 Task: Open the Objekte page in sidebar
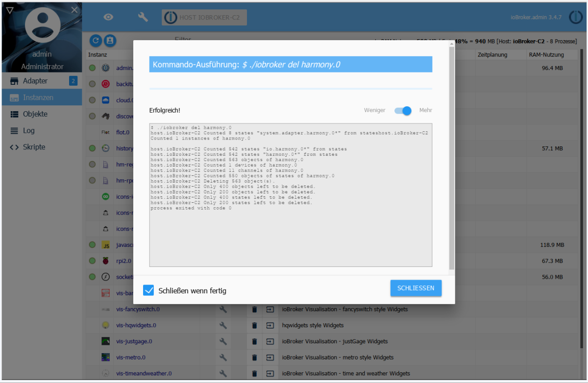[x=42, y=114]
